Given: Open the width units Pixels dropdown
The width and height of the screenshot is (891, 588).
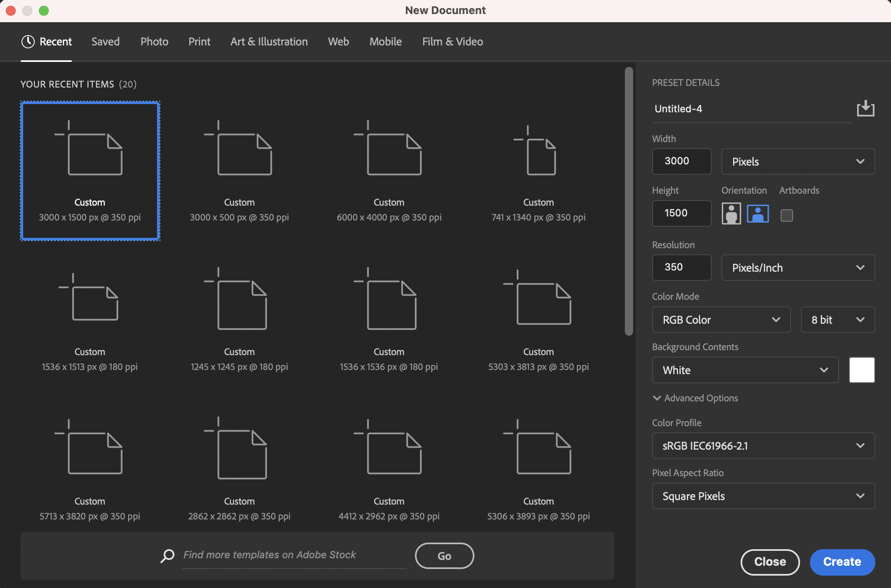Looking at the screenshot, I should tap(798, 161).
